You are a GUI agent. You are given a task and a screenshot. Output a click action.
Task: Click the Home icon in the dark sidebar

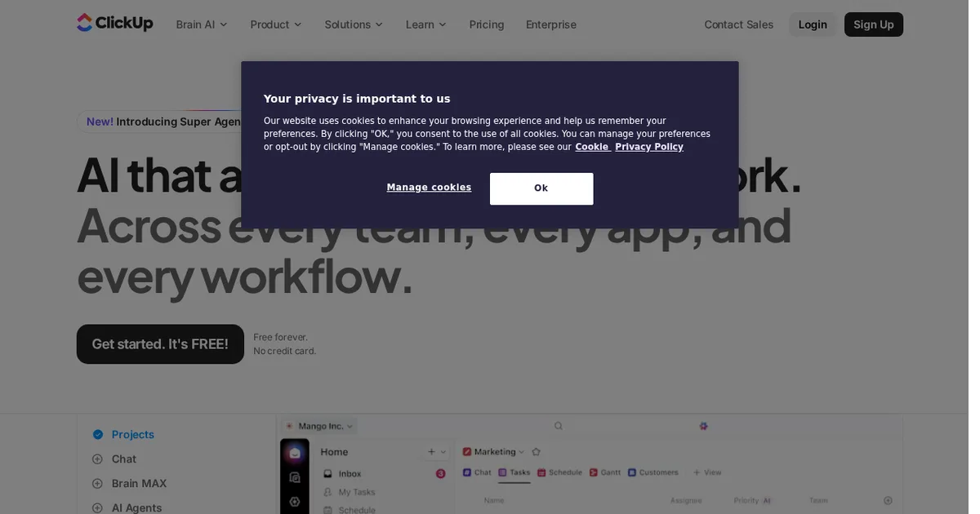(295, 453)
